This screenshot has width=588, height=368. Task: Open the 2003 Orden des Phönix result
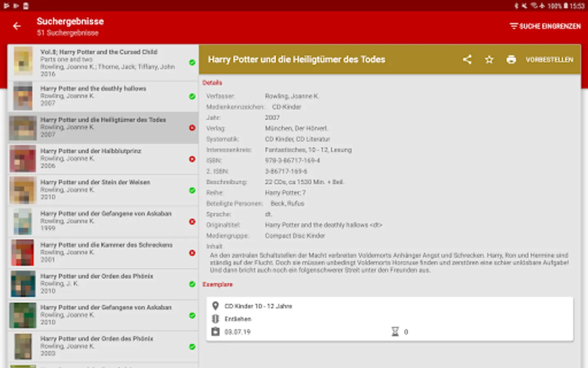(x=103, y=346)
